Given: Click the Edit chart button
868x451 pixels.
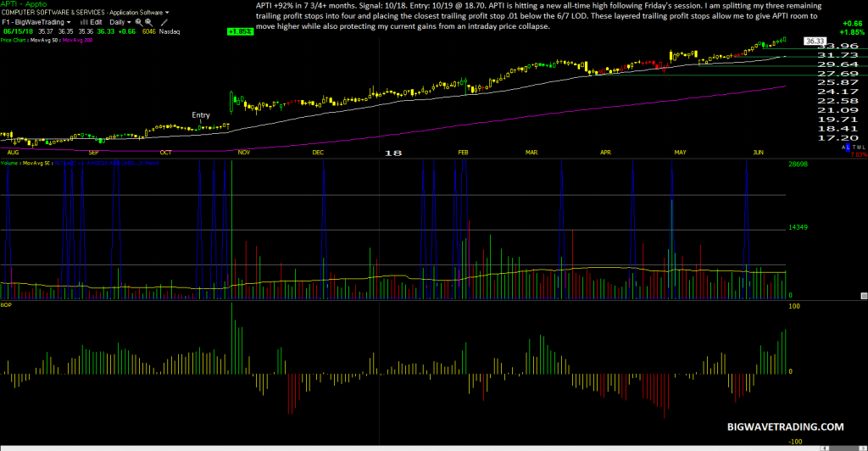Looking at the screenshot, I should point(96,22).
